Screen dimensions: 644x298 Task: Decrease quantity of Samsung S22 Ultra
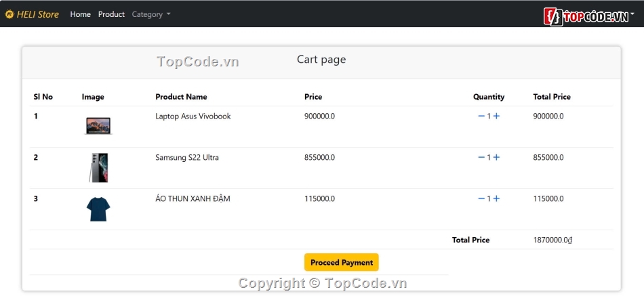coord(481,157)
